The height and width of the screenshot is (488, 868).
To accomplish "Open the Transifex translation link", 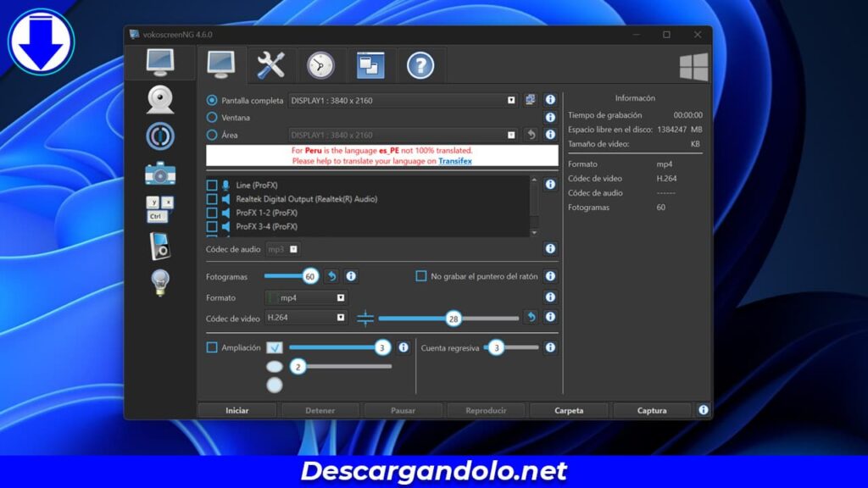I will click(454, 161).
